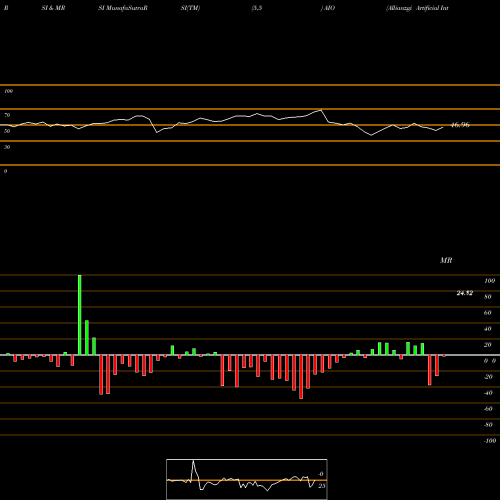The height and width of the screenshot is (500, 500).
Task: Click the ') AIO' ticker text
Action: pyautogui.click(x=328, y=8)
